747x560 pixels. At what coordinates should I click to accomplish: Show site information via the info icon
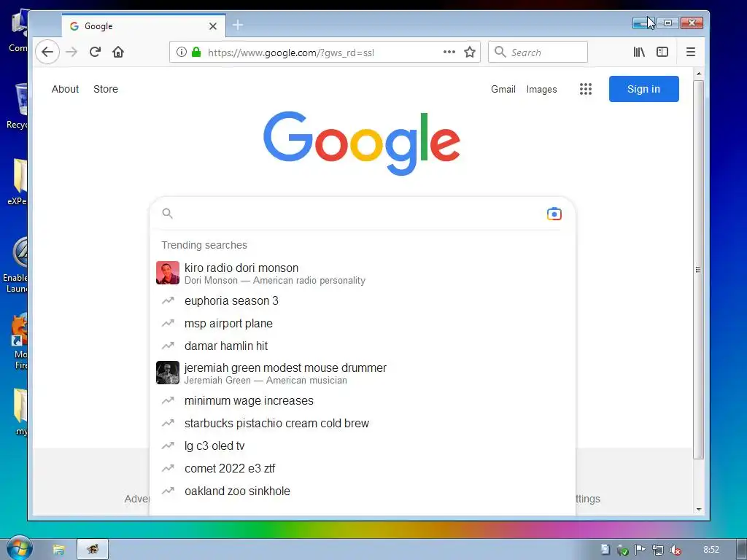pos(181,52)
